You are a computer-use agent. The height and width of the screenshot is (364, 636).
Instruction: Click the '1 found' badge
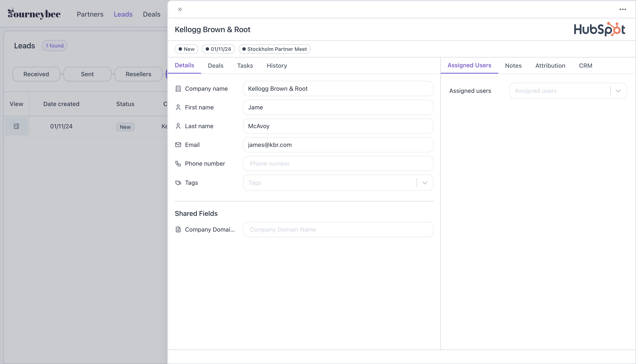point(55,46)
